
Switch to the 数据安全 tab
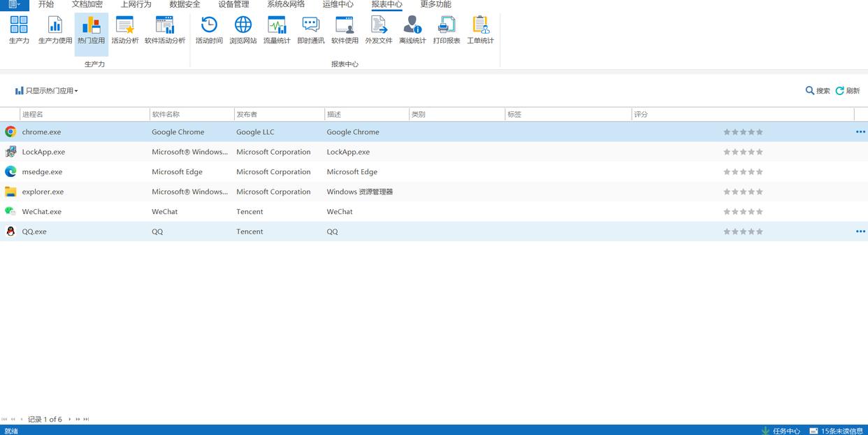(185, 5)
